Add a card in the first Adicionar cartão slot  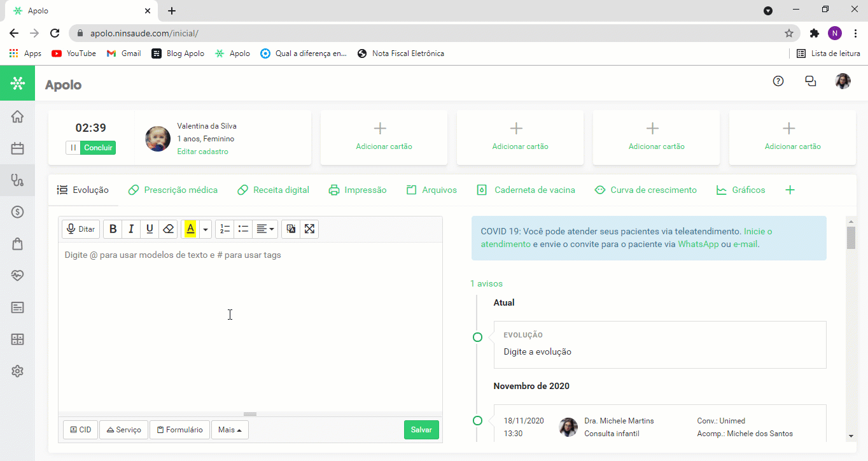pyautogui.click(x=384, y=138)
